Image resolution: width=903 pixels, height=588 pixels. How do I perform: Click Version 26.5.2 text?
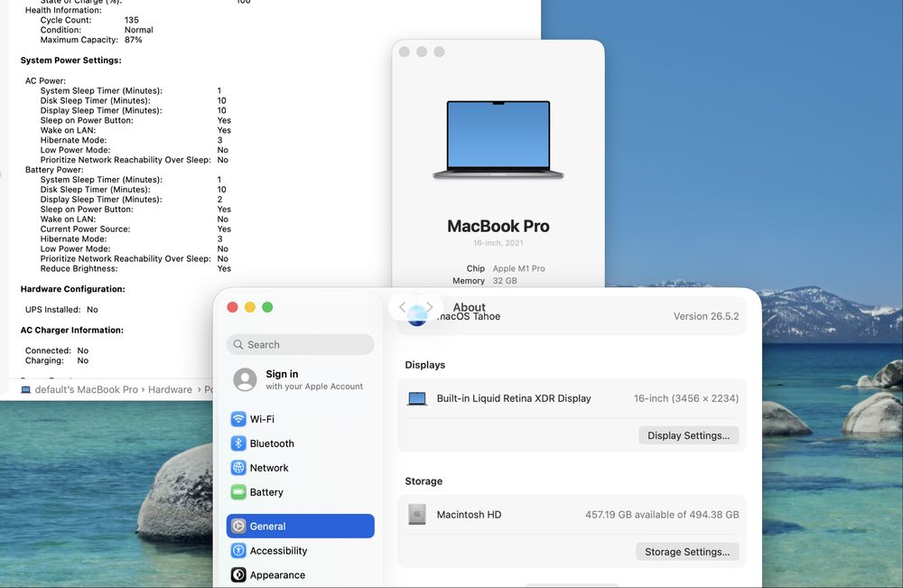point(706,316)
